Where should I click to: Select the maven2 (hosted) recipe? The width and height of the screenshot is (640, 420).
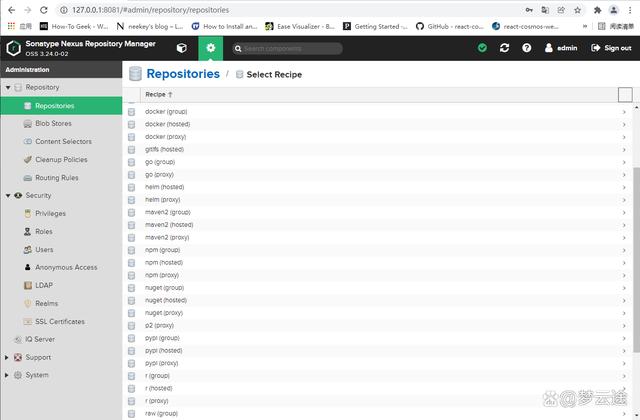378,225
